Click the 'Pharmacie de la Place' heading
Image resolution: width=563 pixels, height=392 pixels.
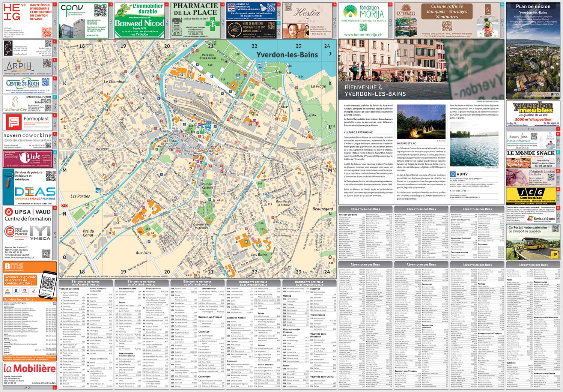[x=195, y=9]
